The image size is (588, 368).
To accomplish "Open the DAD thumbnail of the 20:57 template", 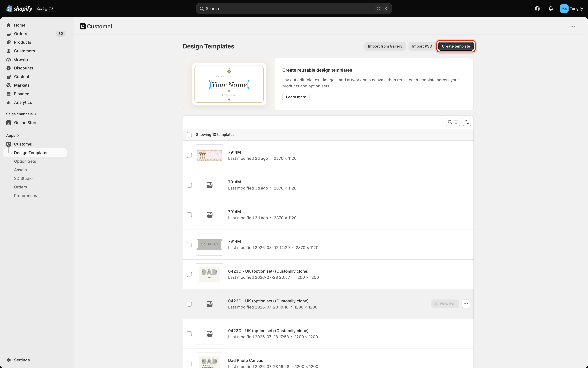I will (x=209, y=274).
